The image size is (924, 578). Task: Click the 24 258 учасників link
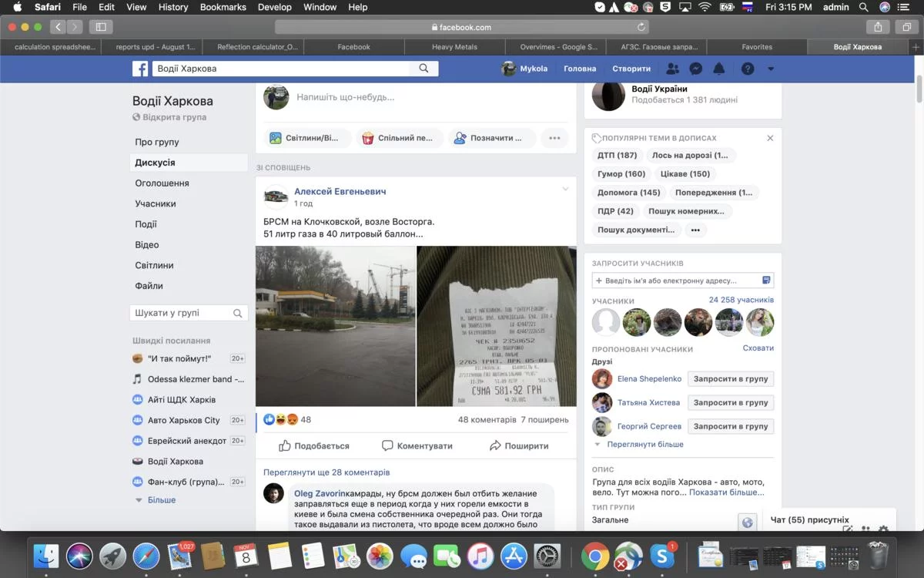coord(742,300)
